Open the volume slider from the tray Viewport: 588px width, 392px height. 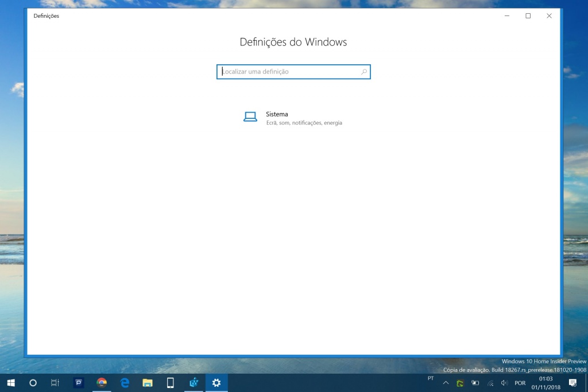504,383
